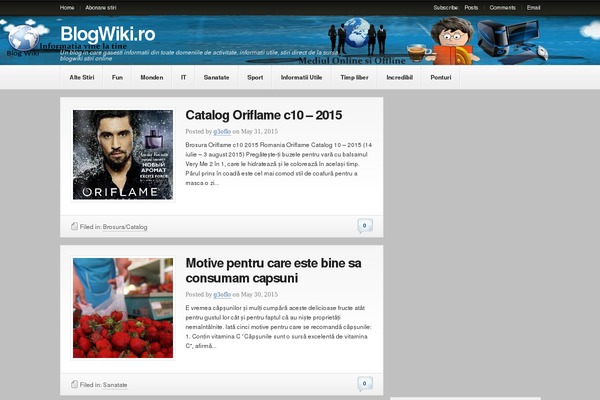Open the Fun category menu
This screenshot has height=400, width=600.
[117, 77]
